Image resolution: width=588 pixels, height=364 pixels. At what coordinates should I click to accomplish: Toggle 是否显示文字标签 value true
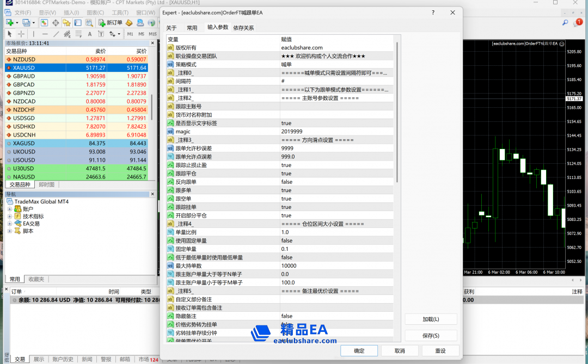pos(335,123)
